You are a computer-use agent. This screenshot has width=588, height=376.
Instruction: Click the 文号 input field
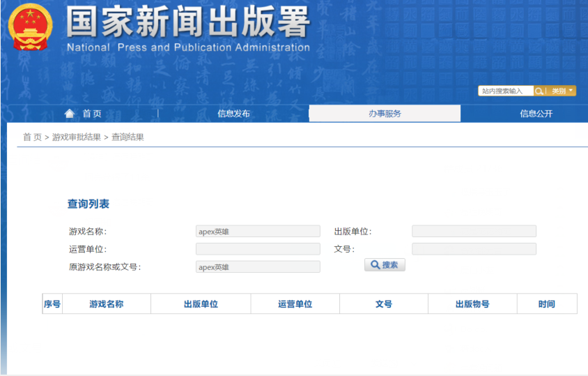[474, 249]
